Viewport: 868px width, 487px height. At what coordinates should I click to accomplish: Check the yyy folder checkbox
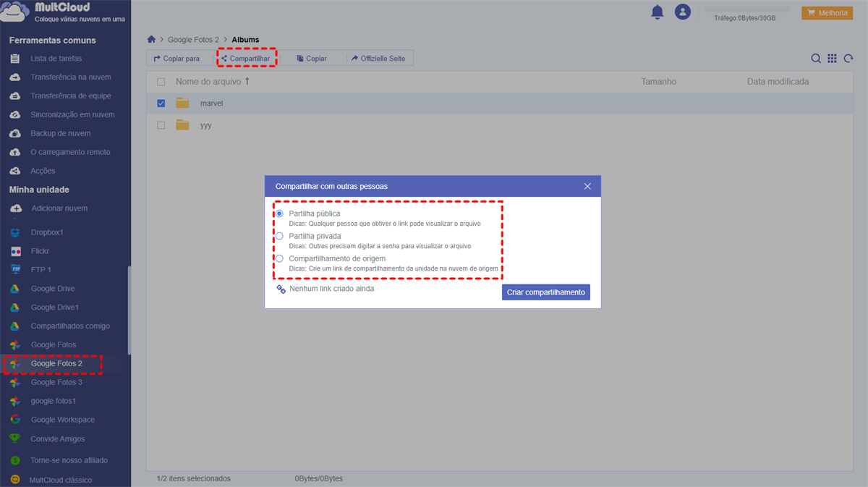tap(161, 125)
